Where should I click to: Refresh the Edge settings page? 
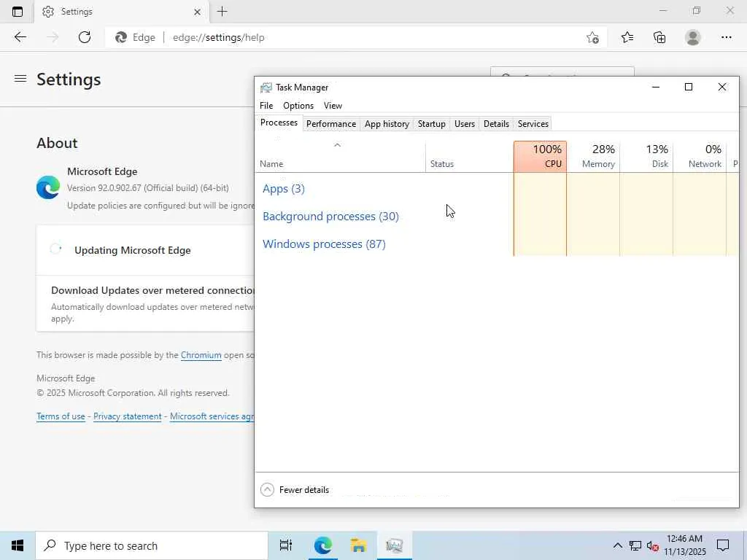pyautogui.click(x=85, y=37)
